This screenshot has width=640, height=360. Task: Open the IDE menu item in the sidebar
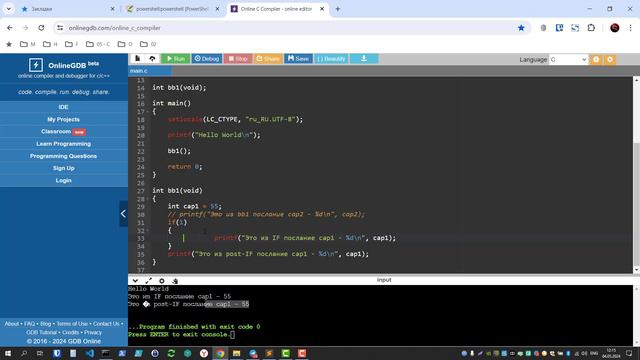point(64,107)
